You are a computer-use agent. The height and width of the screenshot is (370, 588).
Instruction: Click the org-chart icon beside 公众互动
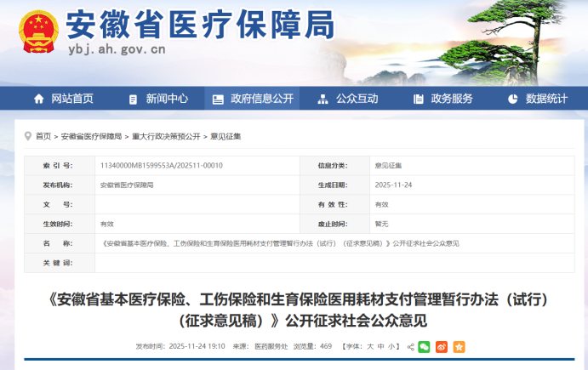323,100
